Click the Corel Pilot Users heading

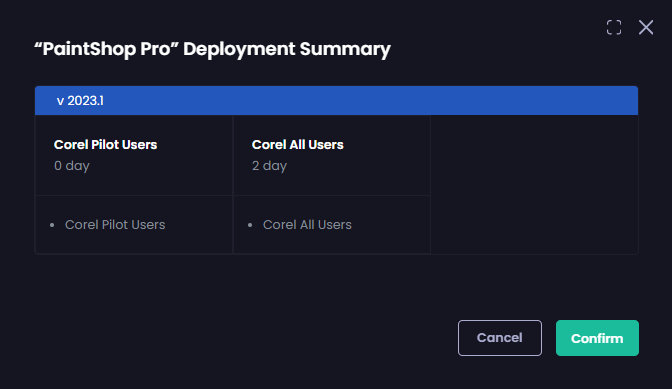coord(105,145)
